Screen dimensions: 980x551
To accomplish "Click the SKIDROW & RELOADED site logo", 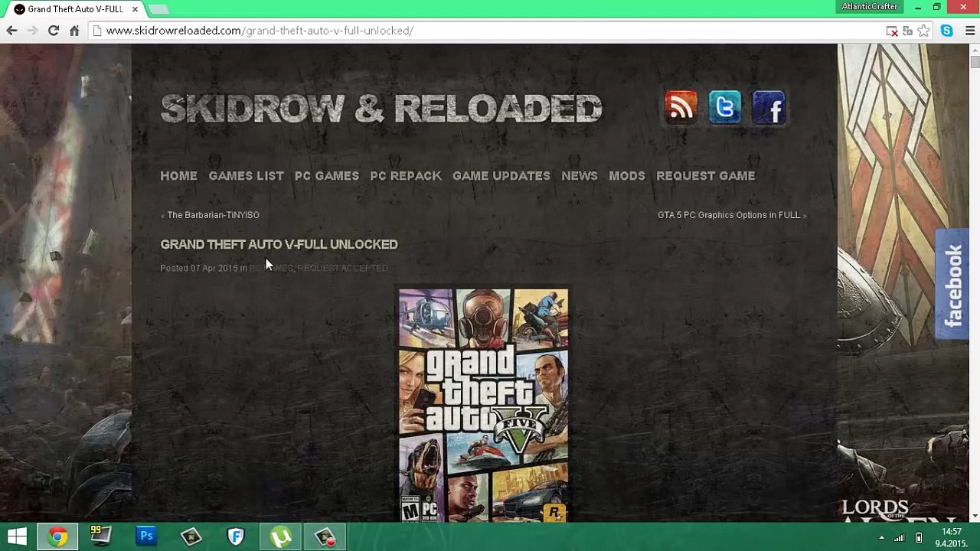I will click(381, 109).
